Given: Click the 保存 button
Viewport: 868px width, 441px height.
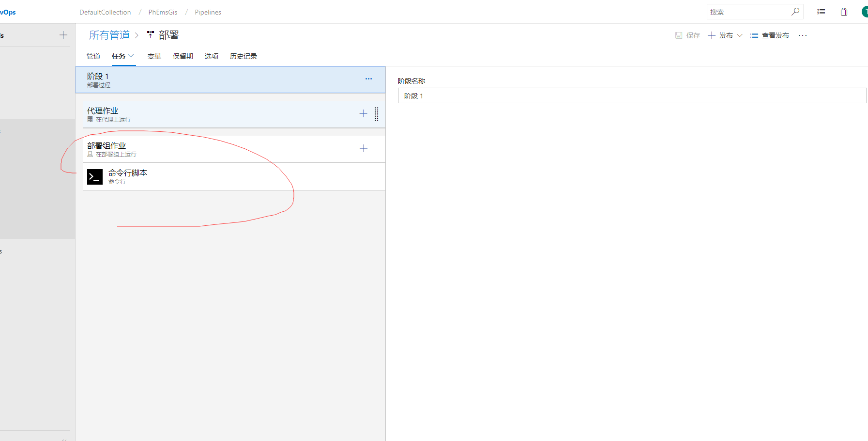Looking at the screenshot, I should pyautogui.click(x=687, y=35).
